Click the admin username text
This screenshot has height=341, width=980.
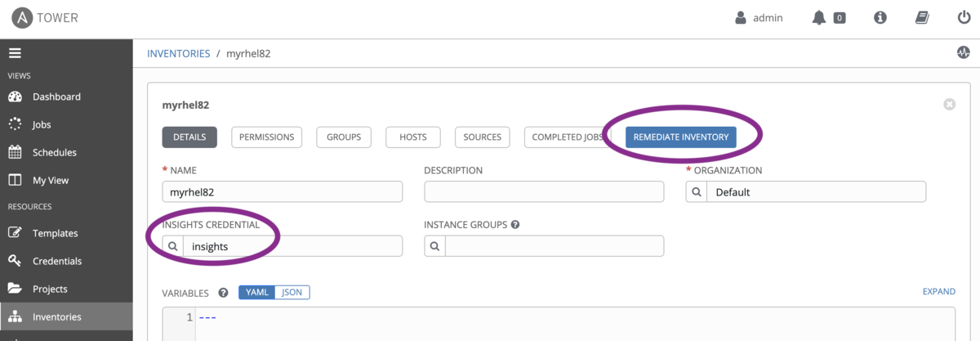[768, 17]
